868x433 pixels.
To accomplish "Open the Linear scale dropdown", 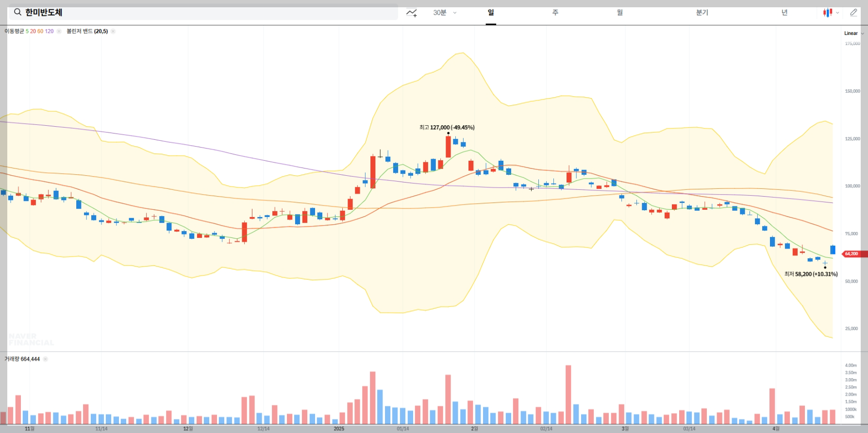I will coord(854,33).
